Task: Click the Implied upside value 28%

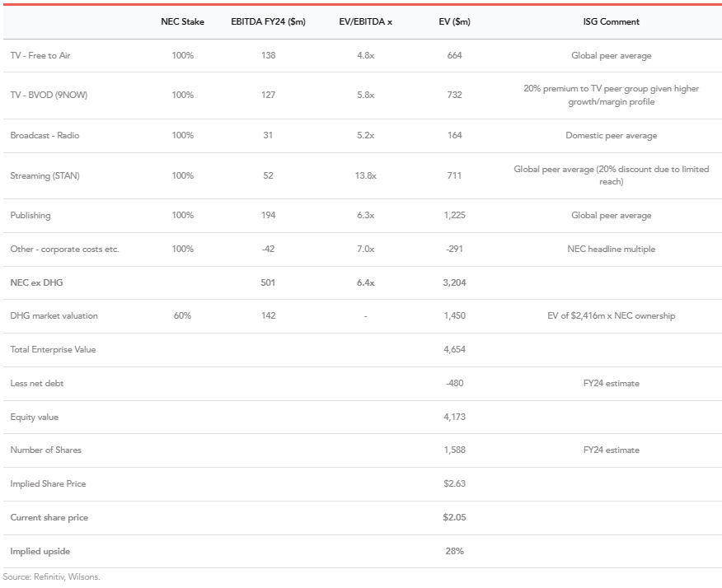Action: [454, 551]
